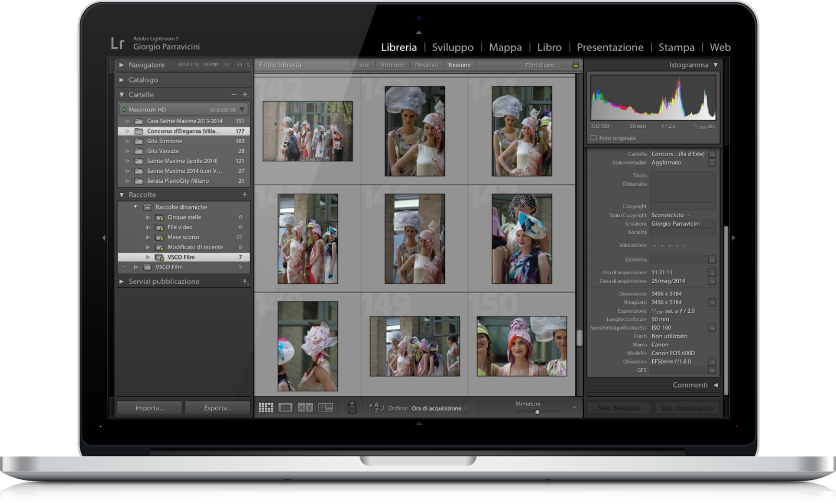Click action button beside Stato metadati
The width and height of the screenshot is (836, 504).
coord(712,162)
